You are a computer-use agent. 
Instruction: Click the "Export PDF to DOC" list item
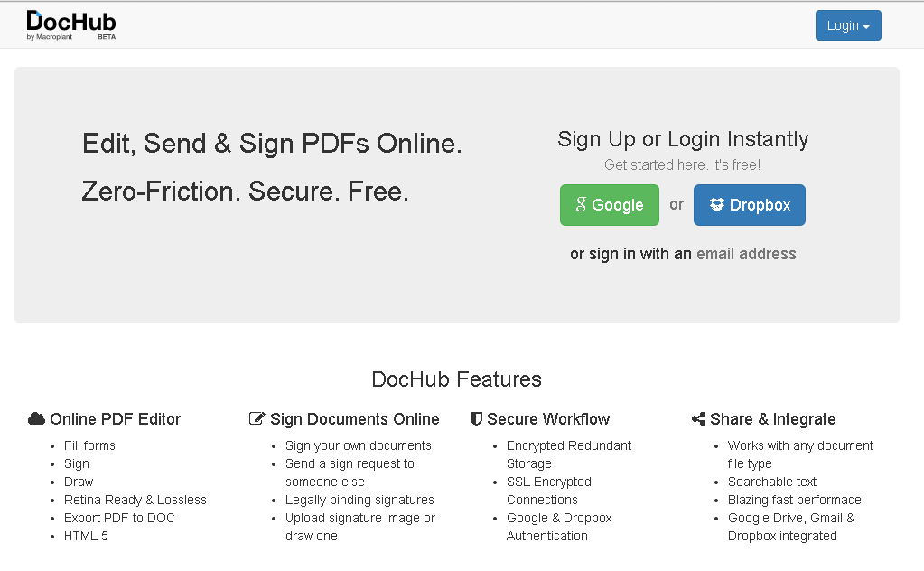pos(119,518)
